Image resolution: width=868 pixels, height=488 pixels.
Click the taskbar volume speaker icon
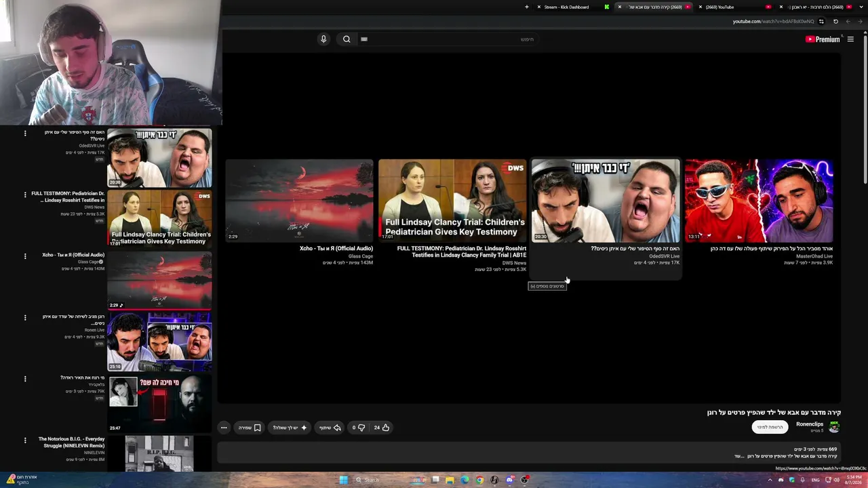pyautogui.click(x=836, y=480)
